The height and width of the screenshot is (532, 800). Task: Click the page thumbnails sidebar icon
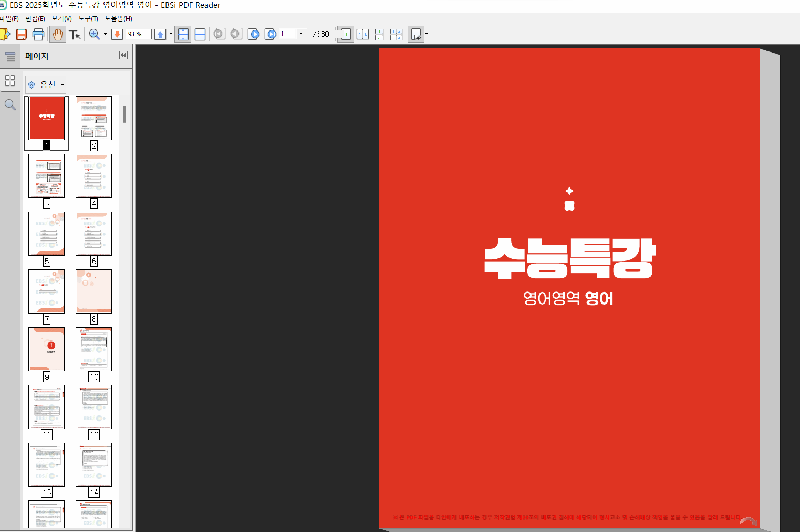tap(10, 80)
